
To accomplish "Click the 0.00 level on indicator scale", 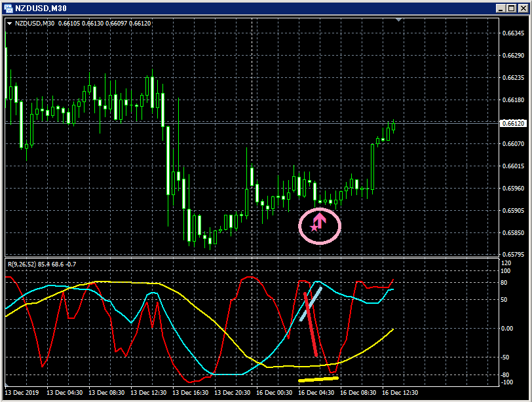I will pos(507,329).
